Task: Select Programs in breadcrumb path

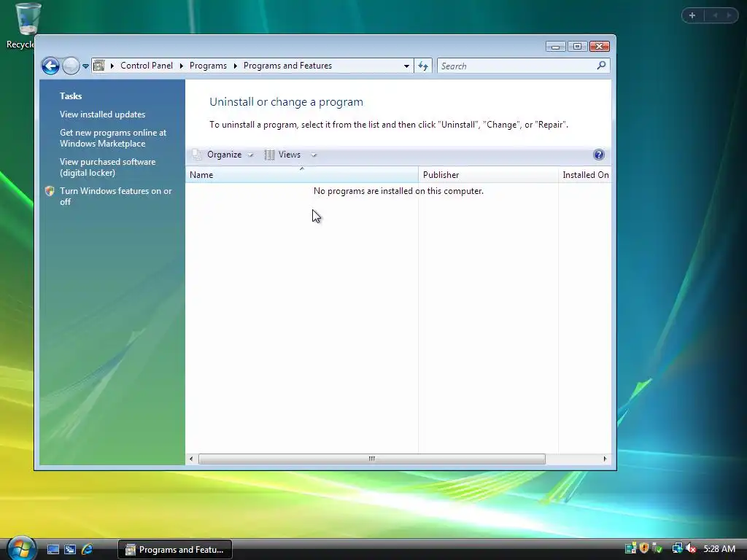Action: click(208, 66)
